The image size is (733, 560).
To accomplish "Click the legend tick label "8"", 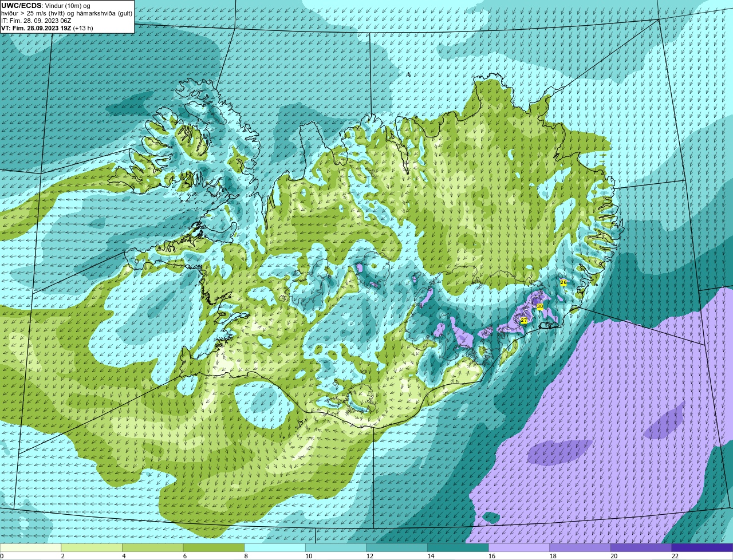I will coord(246,555).
